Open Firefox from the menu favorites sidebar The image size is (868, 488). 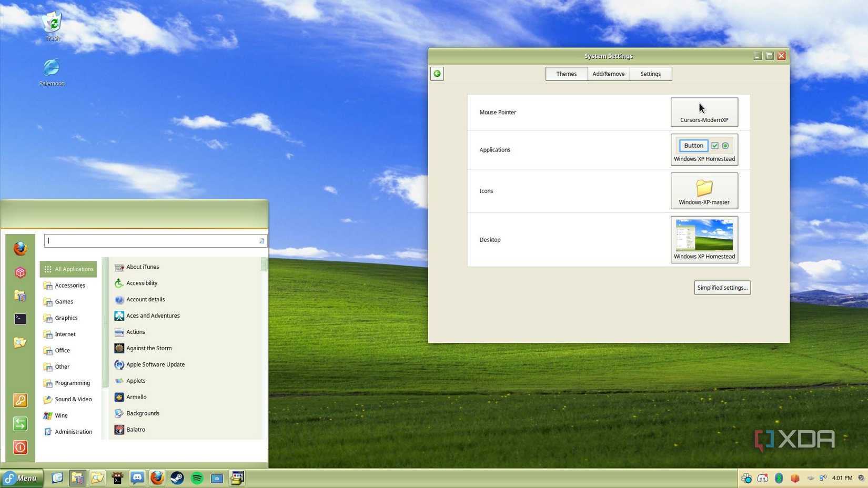20,248
